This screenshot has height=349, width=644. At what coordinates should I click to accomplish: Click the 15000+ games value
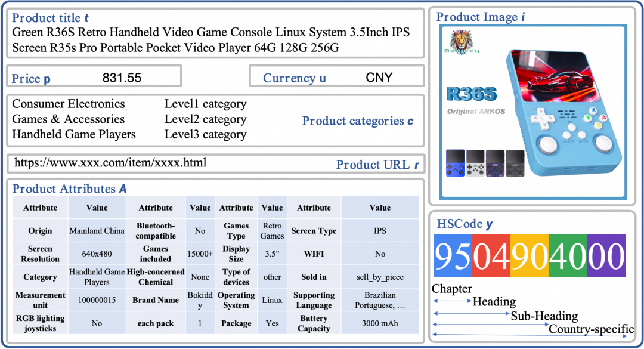pyautogui.click(x=200, y=254)
